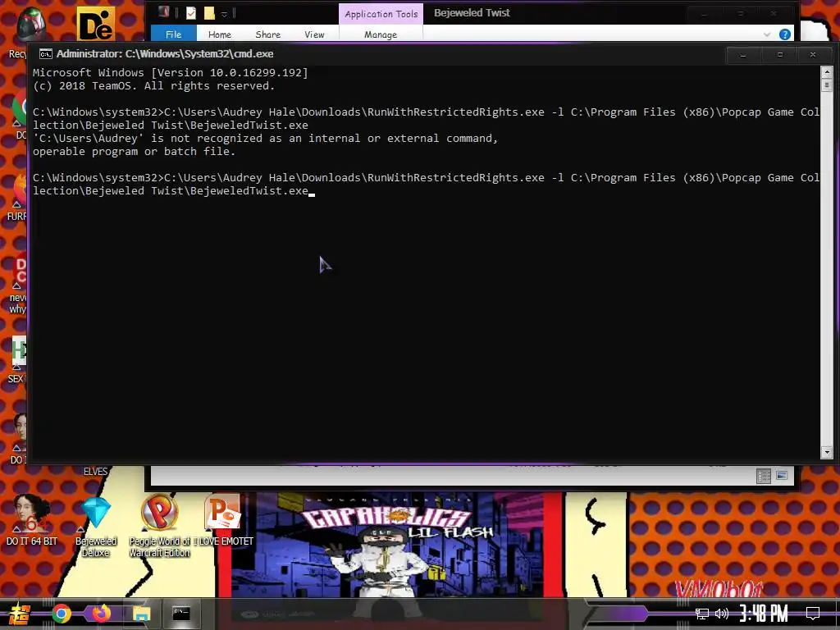Click Explorer's New Folder quick access icon

[x=209, y=13]
